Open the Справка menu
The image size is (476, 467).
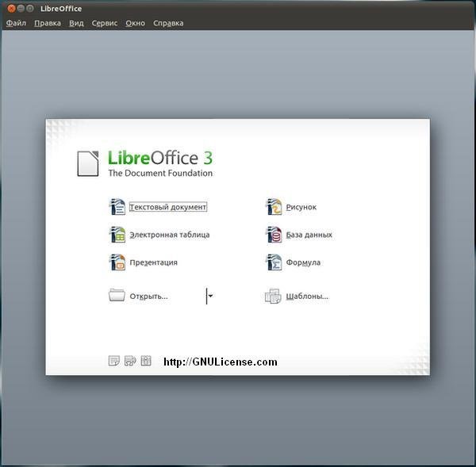pyautogui.click(x=168, y=23)
